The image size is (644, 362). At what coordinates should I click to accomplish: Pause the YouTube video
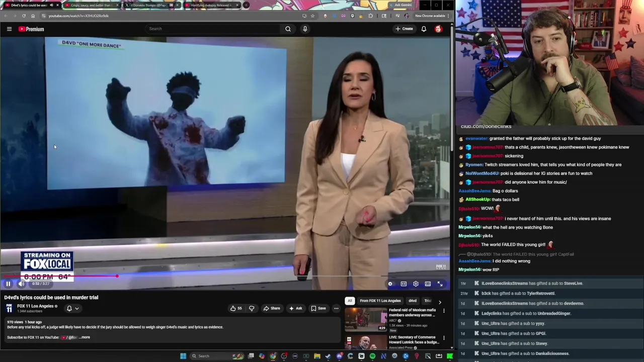(8, 284)
